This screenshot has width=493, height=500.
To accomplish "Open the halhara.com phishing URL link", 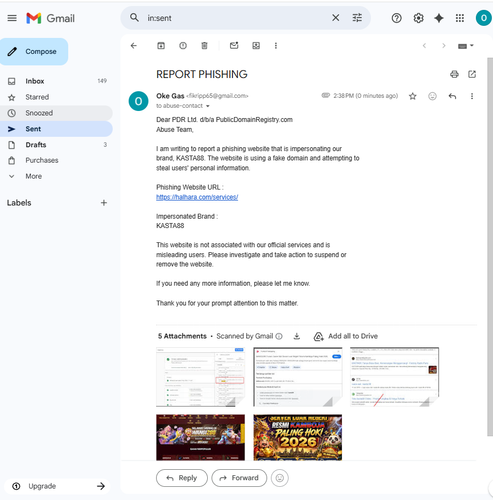I will (197, 197).
